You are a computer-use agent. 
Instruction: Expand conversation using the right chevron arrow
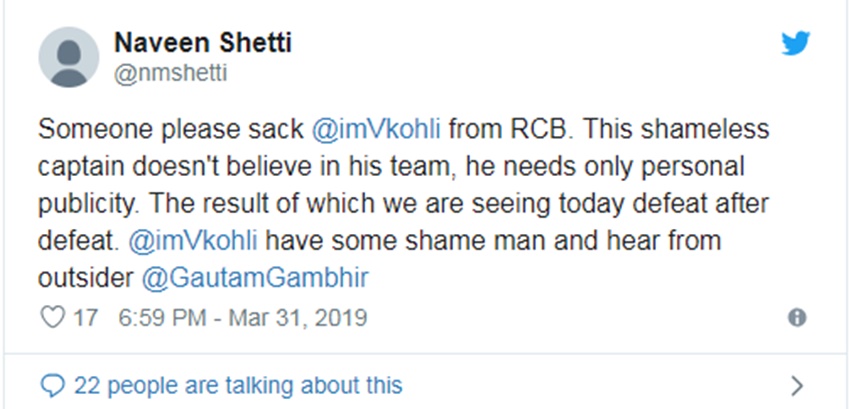(x=797, y=385)
